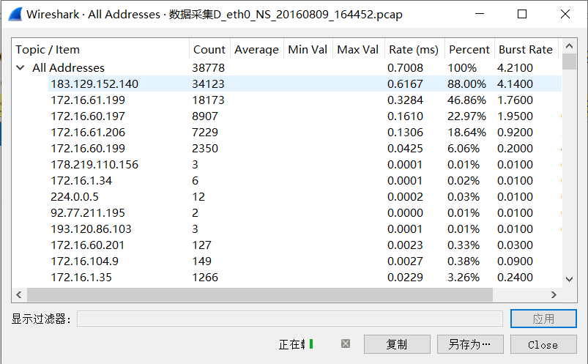Click the Burst Rate column header

tap(525, 50)
